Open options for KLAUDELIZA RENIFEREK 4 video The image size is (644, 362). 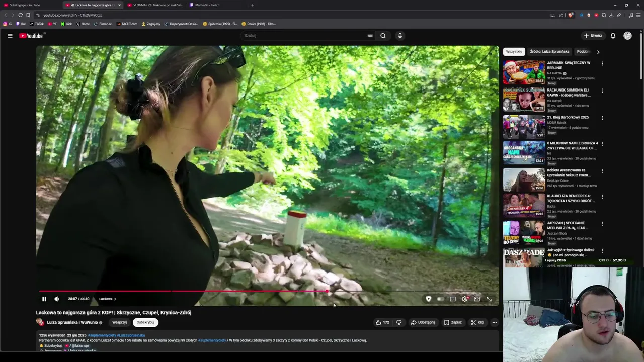pos(602,197)
